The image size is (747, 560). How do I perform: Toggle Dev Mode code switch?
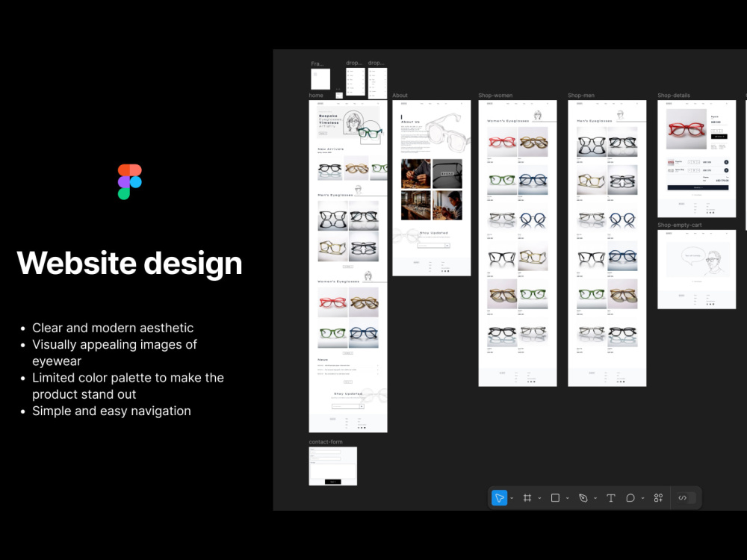686,497
